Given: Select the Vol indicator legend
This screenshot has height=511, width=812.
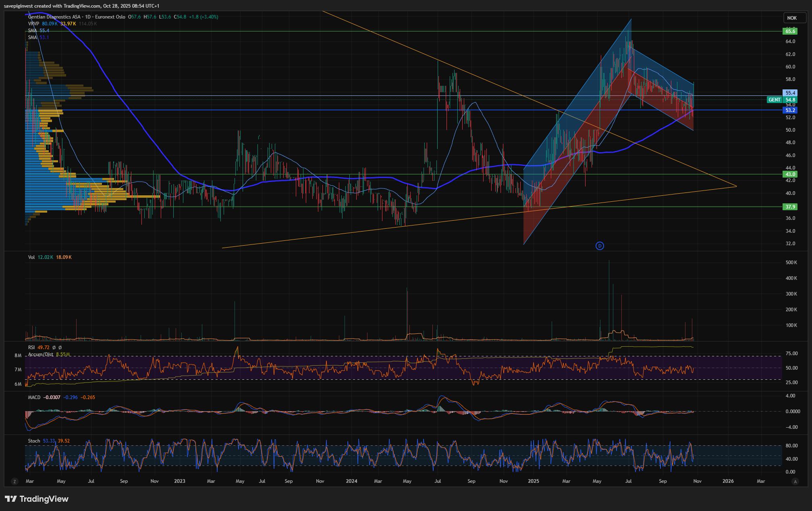Looking at the screenshot, I should click(x=31, y=257).
